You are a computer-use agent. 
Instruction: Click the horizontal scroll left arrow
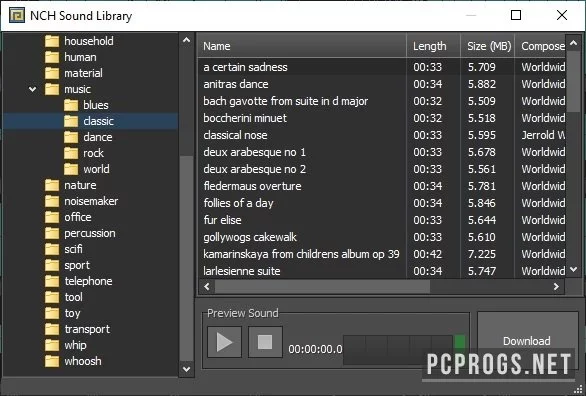(x=206, y=287)
